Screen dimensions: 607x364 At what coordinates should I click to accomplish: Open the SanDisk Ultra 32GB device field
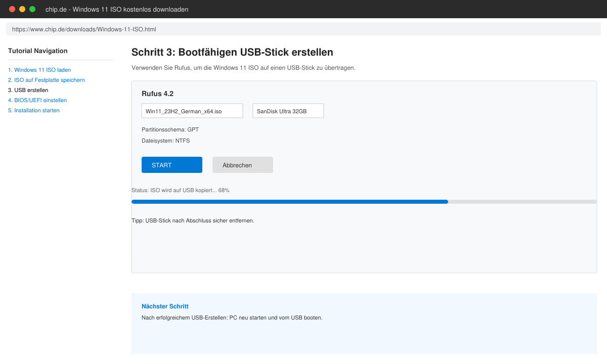click(x=288, y=111)
